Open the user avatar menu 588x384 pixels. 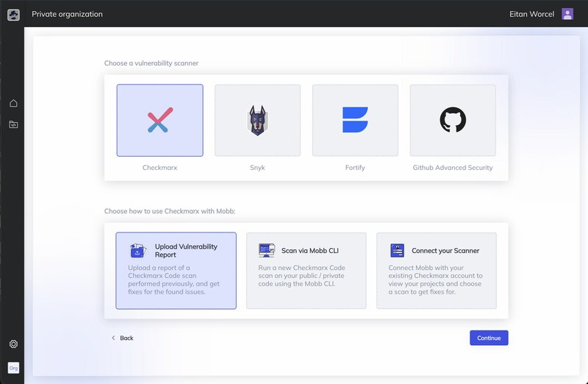(x=567, y=14)
